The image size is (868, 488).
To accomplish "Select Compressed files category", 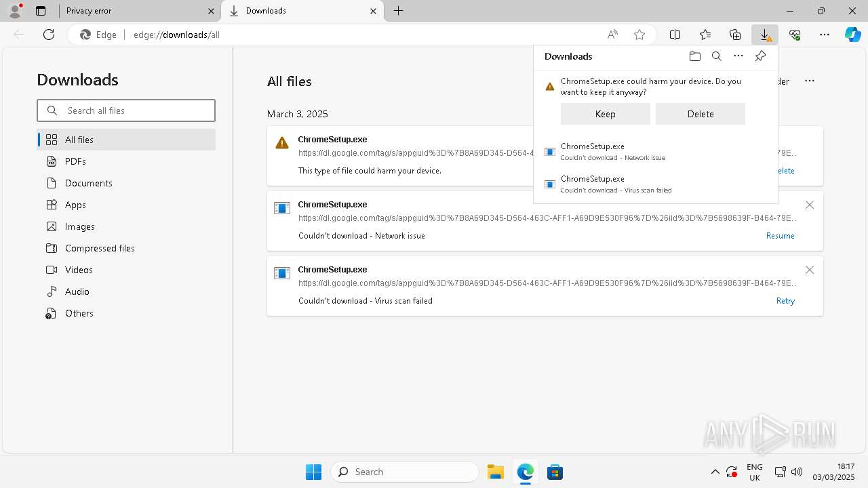I will coord(126,248).
